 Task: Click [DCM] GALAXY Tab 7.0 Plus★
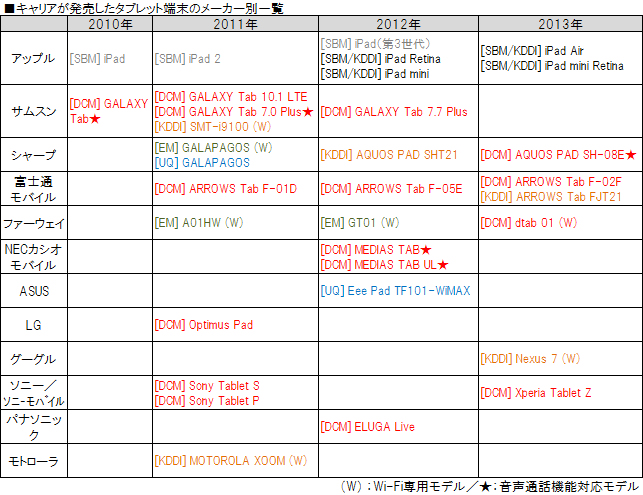tap(234, 112)
